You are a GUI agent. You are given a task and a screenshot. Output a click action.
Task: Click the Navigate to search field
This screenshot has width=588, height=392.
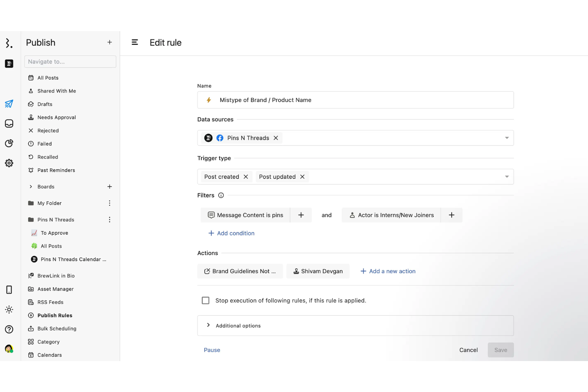70,62
